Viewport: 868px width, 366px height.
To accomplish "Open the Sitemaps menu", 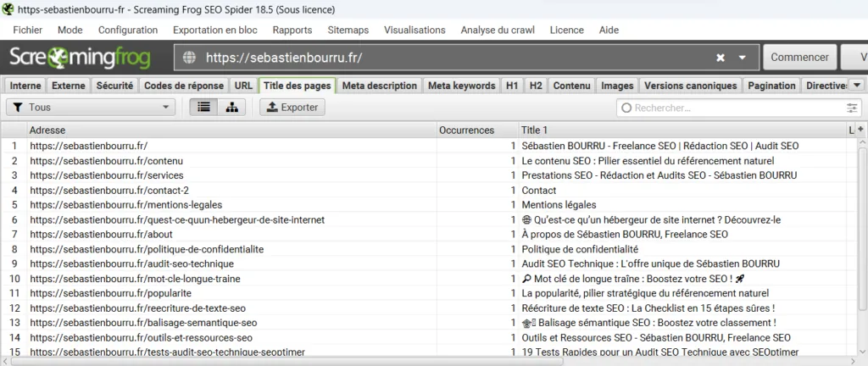I will point(348,30).
